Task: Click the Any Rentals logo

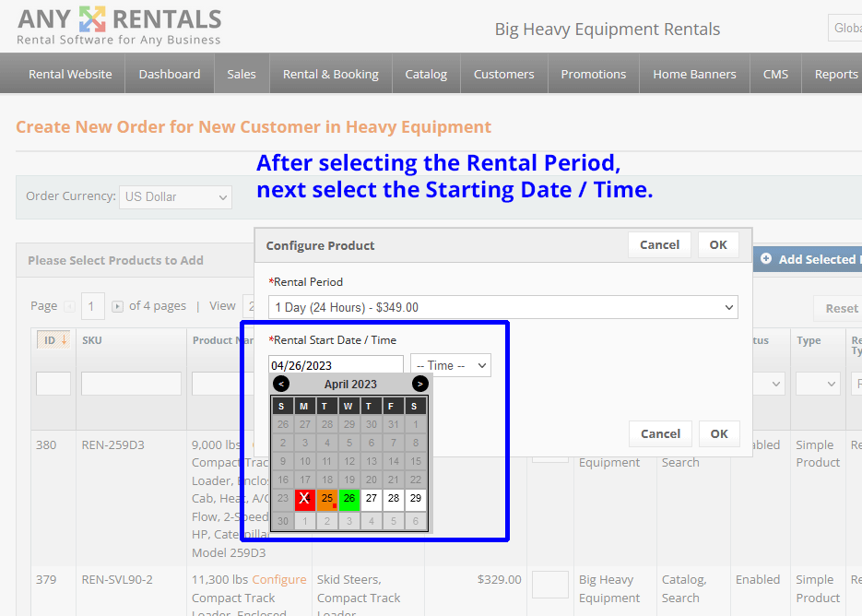Action: [119, 27]
